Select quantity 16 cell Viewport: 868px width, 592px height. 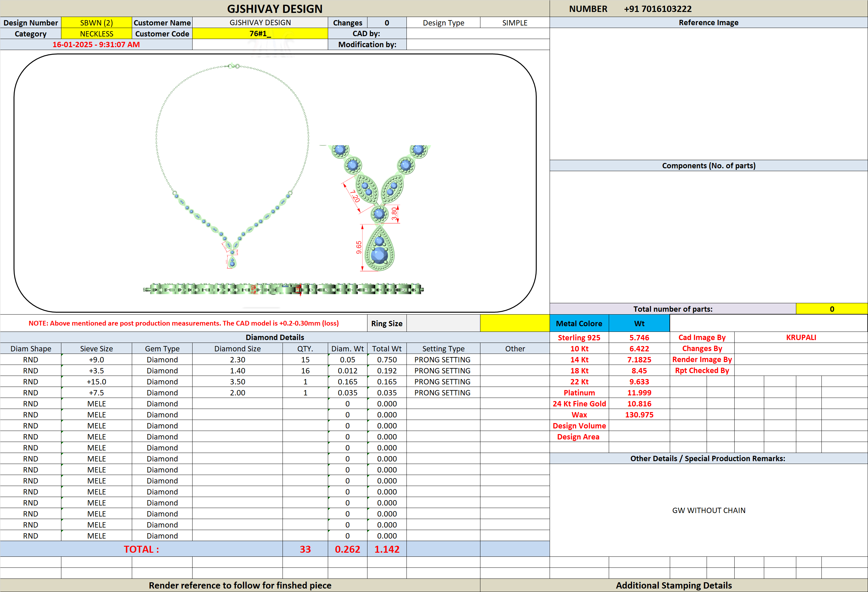(x=305, y=371)
